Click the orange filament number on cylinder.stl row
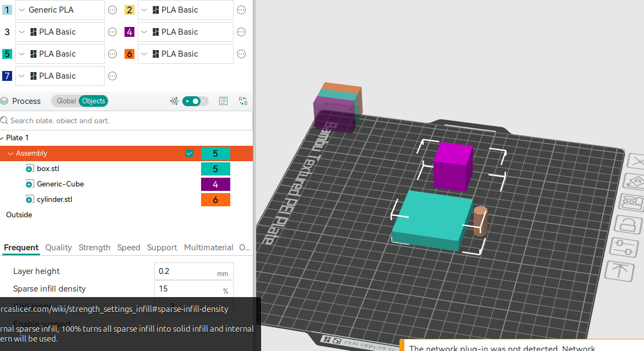This screenshot has width=644, height=351. pyautogui.click(x=215, y=200)
